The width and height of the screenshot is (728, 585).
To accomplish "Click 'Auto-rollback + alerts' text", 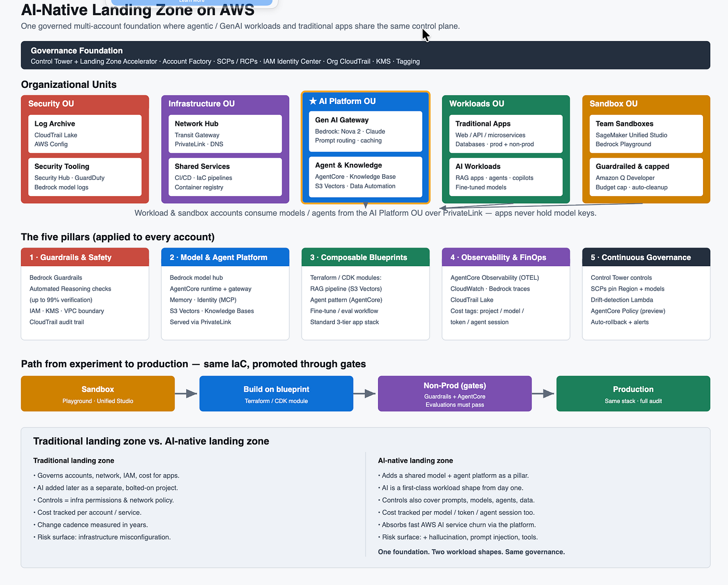I will (x=620, y=322).
